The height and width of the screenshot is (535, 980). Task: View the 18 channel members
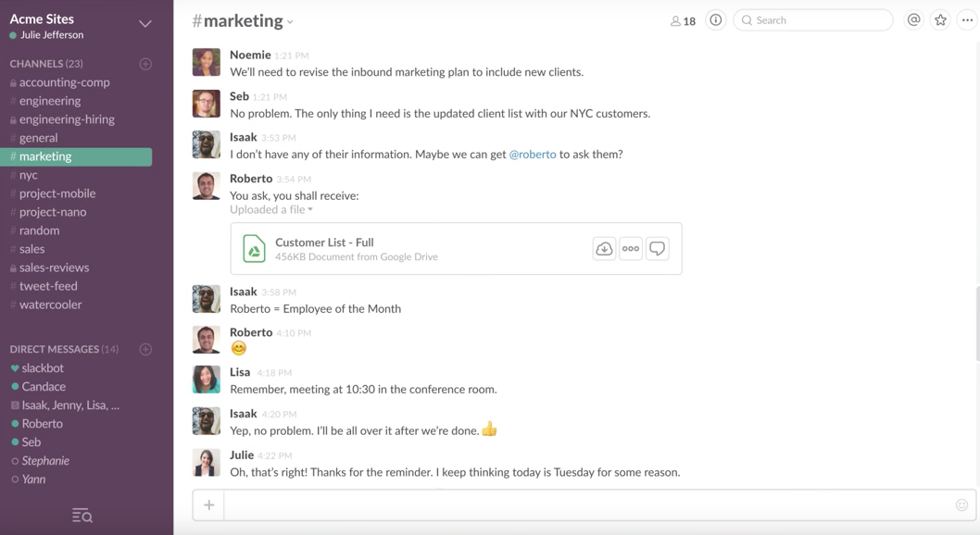[x=683, y=20]
